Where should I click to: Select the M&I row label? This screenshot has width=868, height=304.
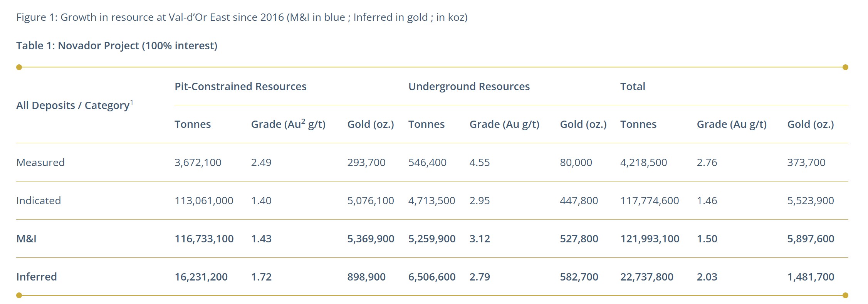(26, 239)
